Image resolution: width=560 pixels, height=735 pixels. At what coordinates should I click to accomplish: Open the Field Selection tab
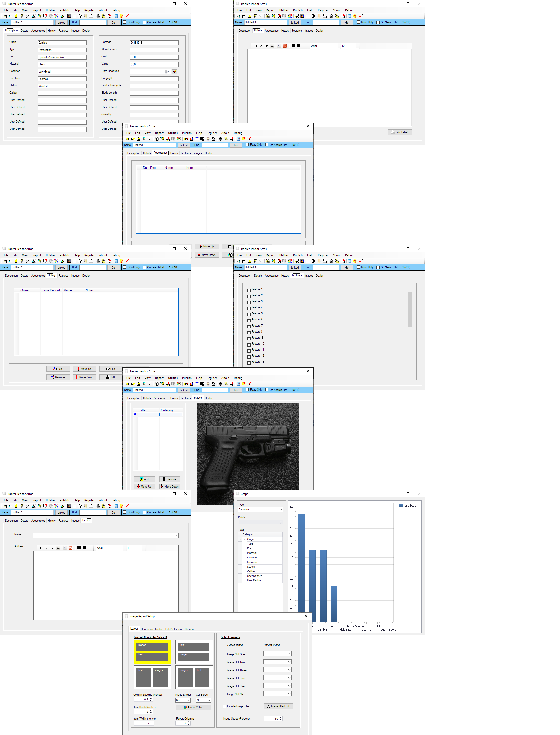(x=173, y=629)
